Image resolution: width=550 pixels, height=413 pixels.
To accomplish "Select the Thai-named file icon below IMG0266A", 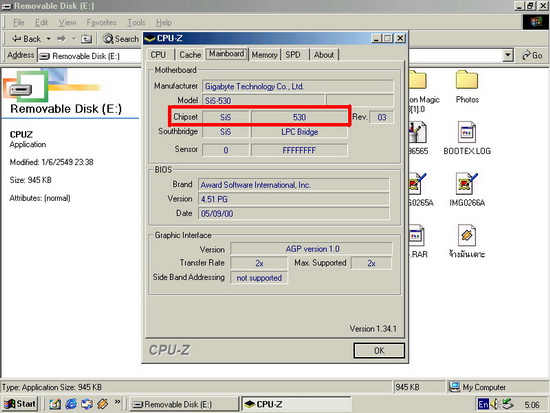I will [467, 235].
